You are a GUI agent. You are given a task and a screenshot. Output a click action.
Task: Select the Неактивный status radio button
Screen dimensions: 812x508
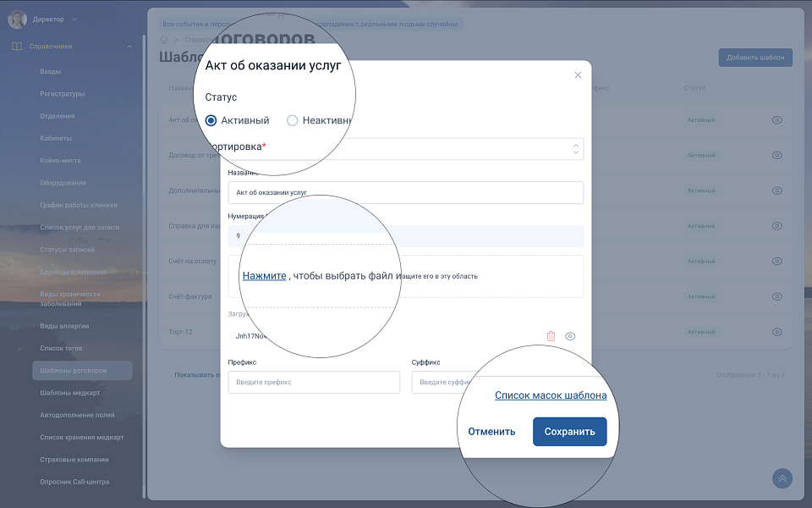(293, 120)
